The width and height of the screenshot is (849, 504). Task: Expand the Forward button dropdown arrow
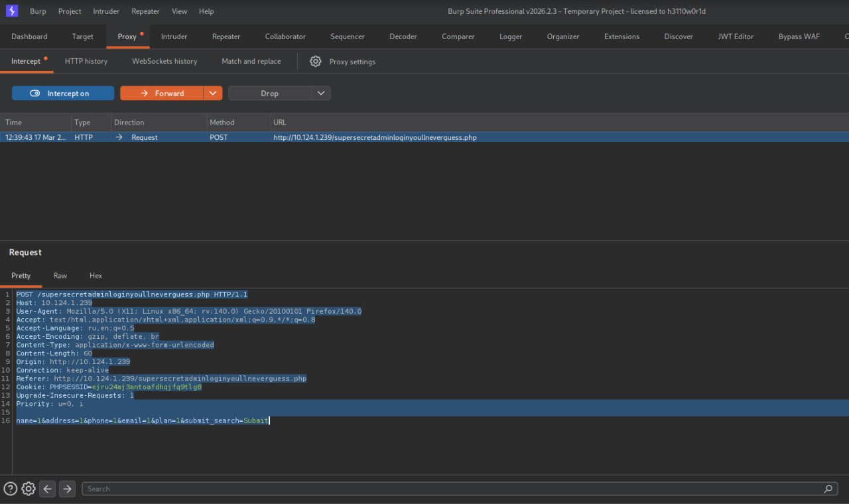coord(212,94)
